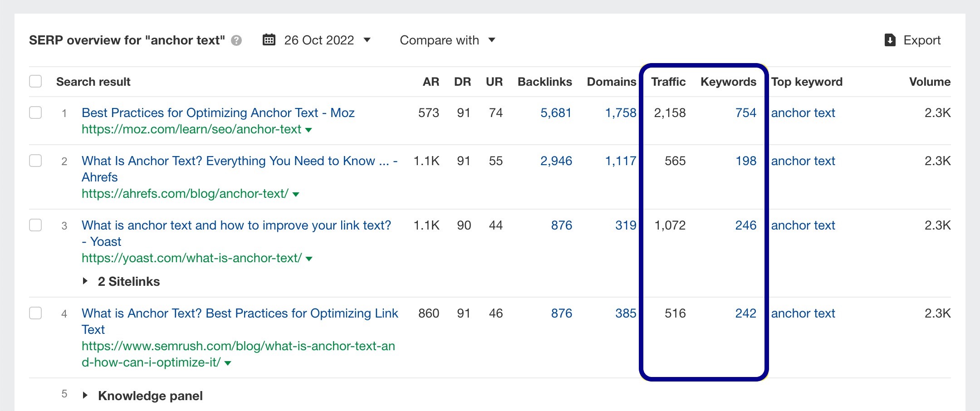Open the 1,117 domains count for Ahrefs
Viewport: 980px width, 411px height.
621,161
